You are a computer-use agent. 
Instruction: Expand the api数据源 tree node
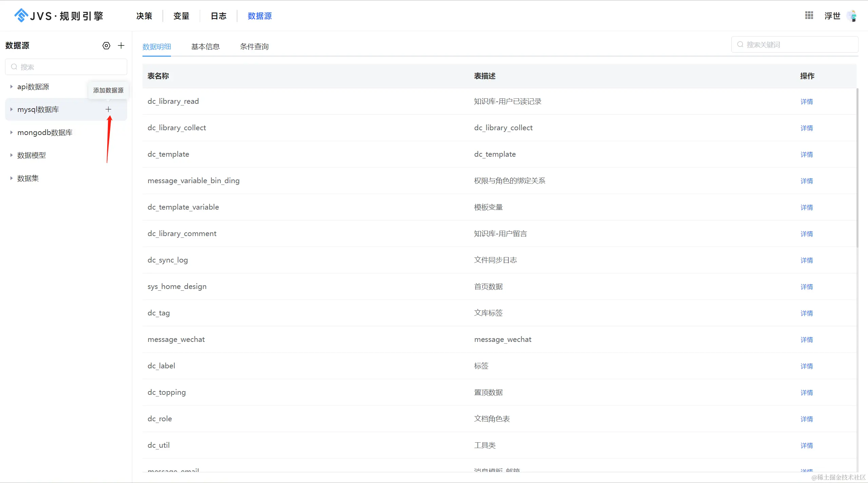point(11,87)
